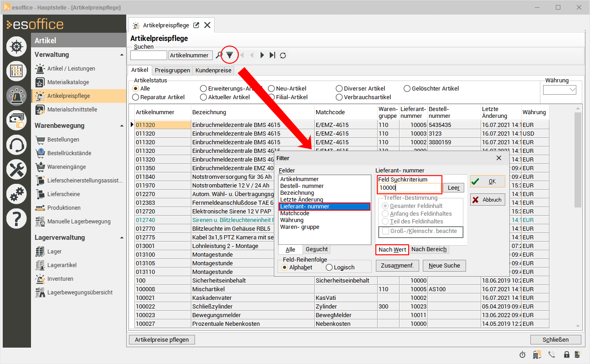
Task: Select Aktueller Artikel radio button
Action: [x=204, y=97]
